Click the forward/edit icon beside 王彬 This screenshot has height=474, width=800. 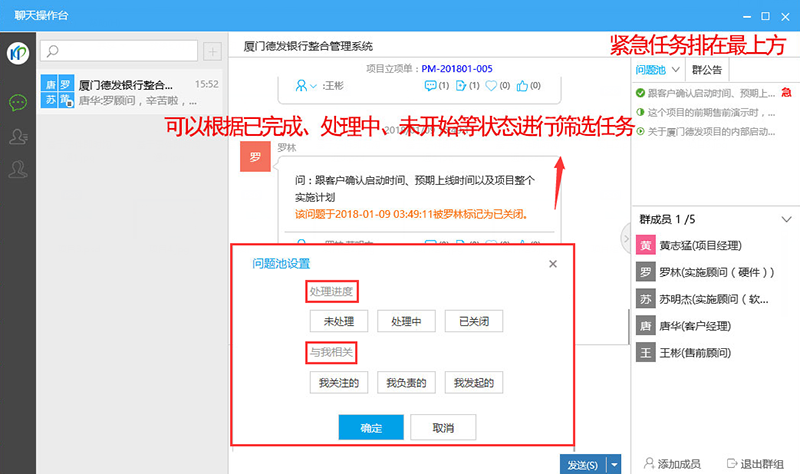[x=461, y=86]
